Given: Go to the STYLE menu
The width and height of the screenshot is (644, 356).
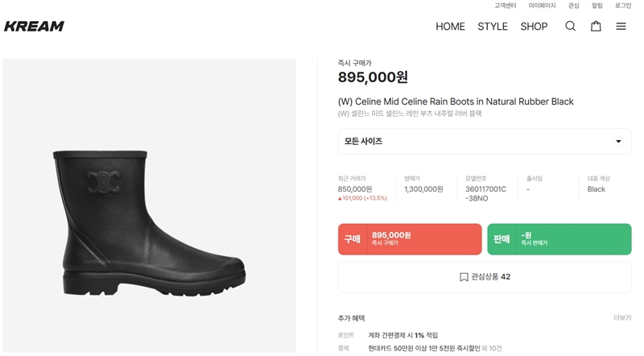Looking at the screenshot, I should tap(493, 27).
